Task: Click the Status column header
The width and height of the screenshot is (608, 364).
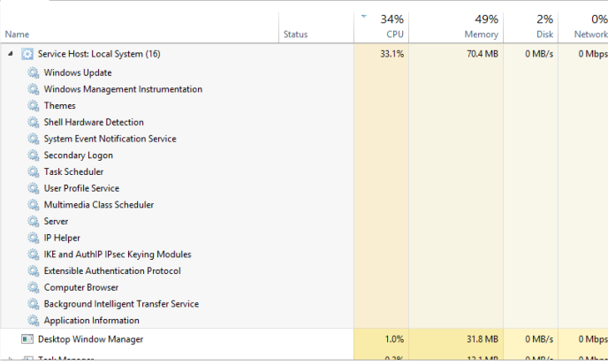Action: coord(295,34)
